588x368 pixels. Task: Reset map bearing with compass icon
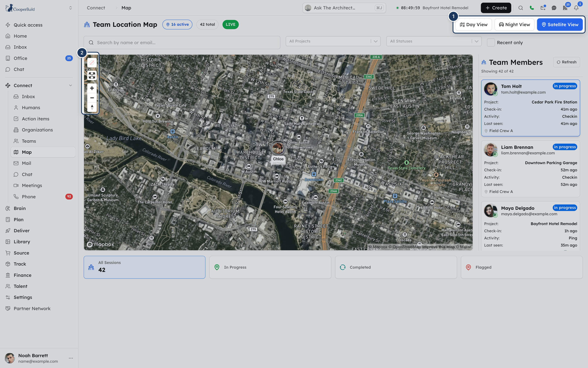click(x=92, y=107)
